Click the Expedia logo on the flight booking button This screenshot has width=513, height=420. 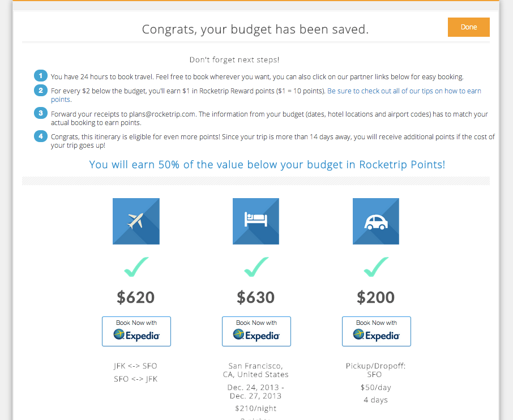[136, 336]
